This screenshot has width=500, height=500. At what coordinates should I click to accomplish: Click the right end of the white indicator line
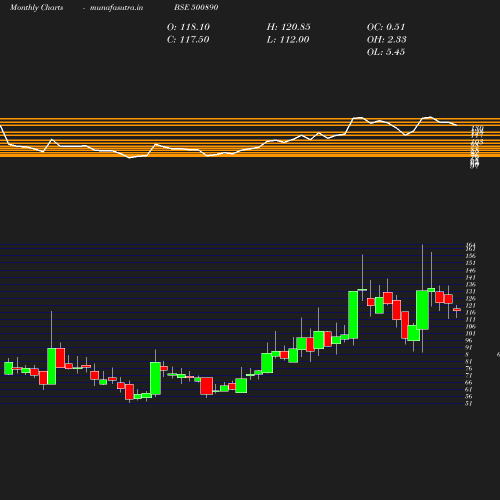point(456,125)
